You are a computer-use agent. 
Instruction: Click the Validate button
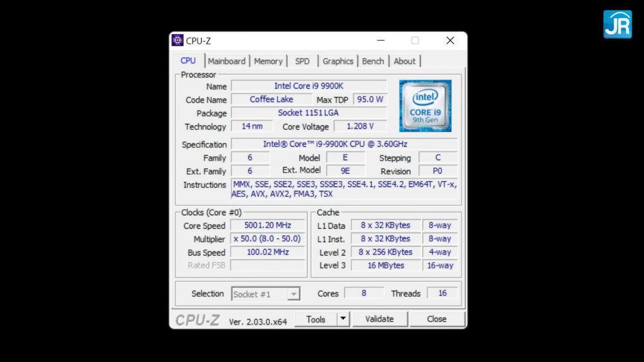[379, 319]
